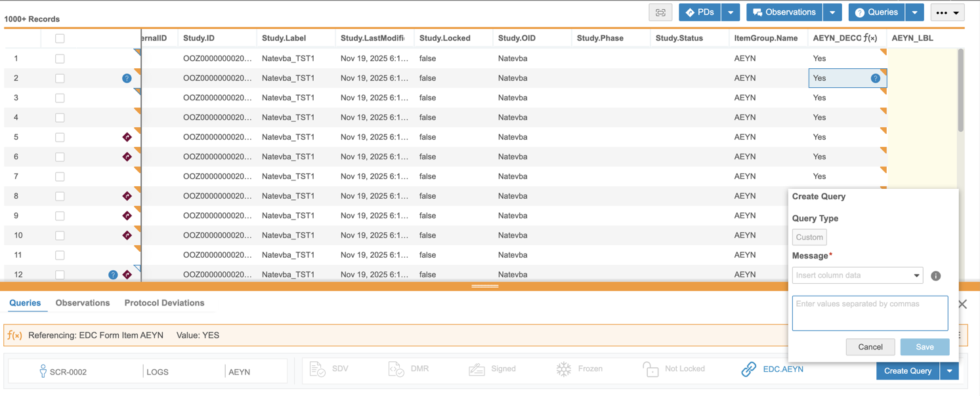The height and width of the screenshot is (396, 980).
Task: Open the Observations toolbar button
Action: [x=784, y=12]
